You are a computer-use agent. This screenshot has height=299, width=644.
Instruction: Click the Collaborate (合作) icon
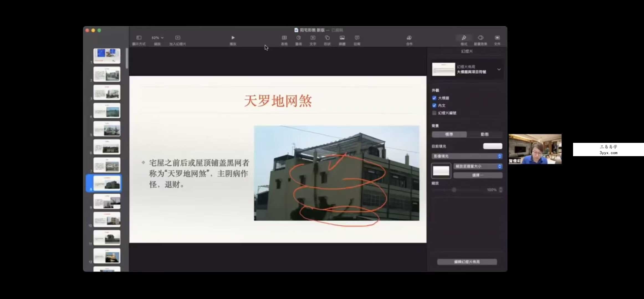point(409,38)
